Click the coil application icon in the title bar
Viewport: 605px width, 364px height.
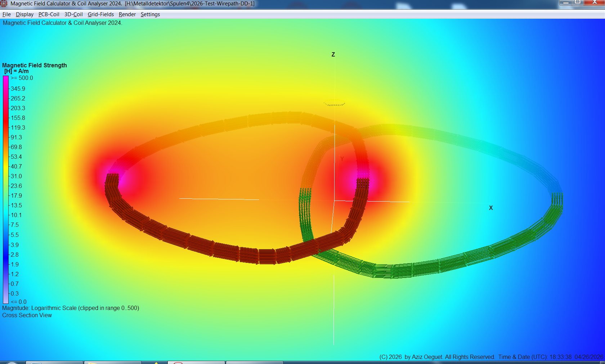[x=4, y=4]
